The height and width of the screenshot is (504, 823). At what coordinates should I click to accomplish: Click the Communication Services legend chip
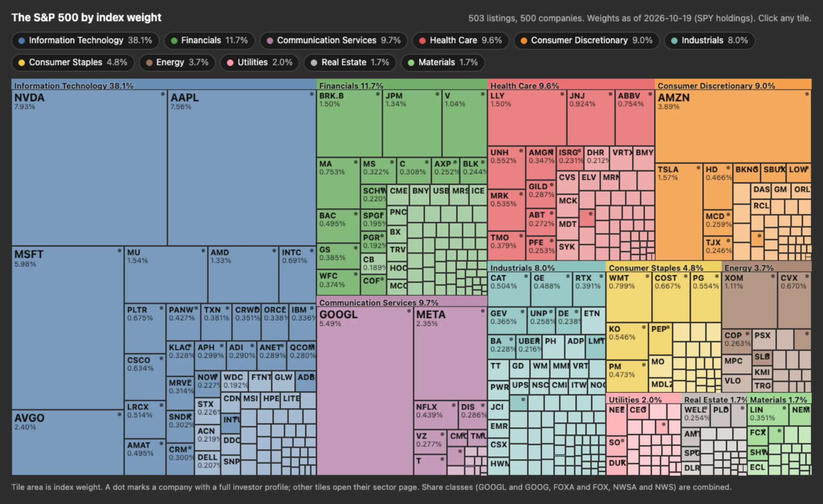[333, 40]
